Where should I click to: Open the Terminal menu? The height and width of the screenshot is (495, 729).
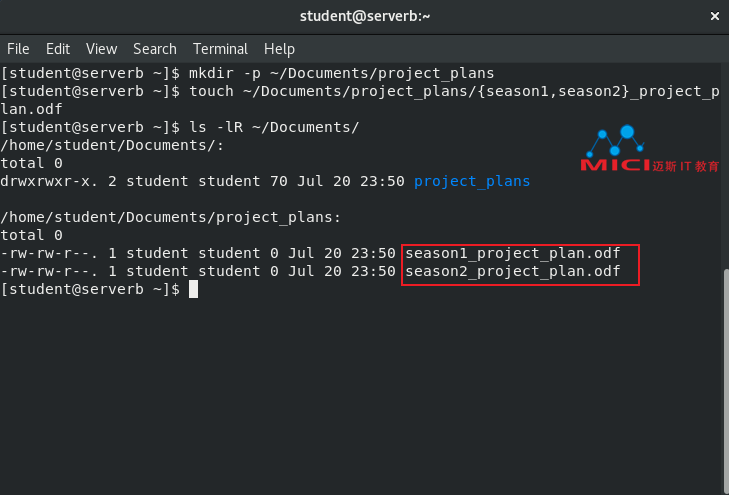pos(220,49)
